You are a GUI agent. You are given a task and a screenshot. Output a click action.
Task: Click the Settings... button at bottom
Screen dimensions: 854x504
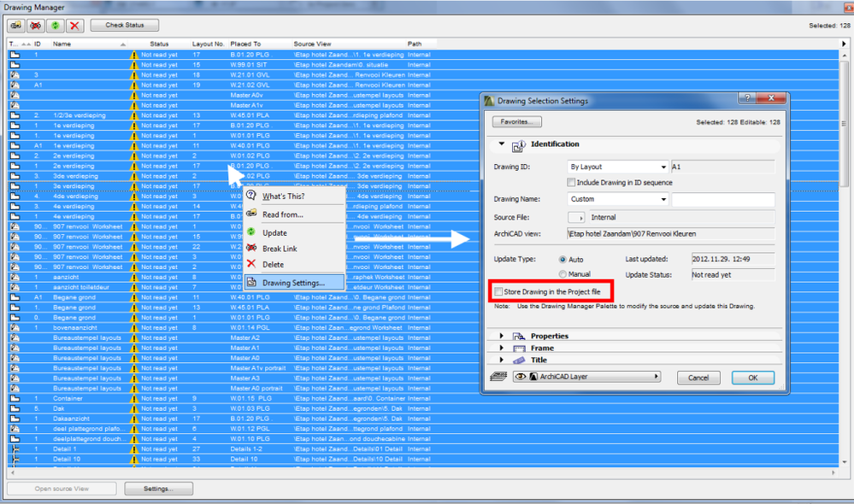(x=158, y=489)
